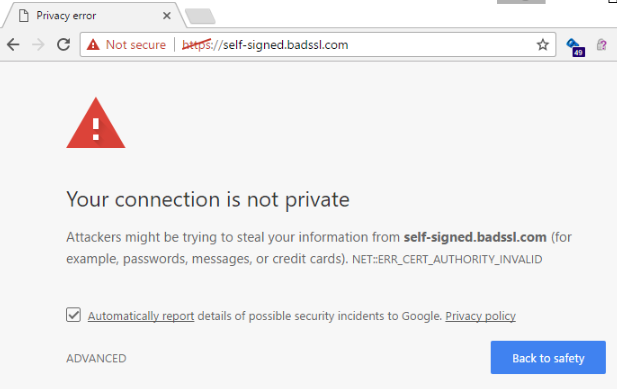The height and width of the screenshot is (389, 617).
Task: Click the NET::ERR_CERT_AUTHORITY_INVALID error code
Action: pos(447,259)
